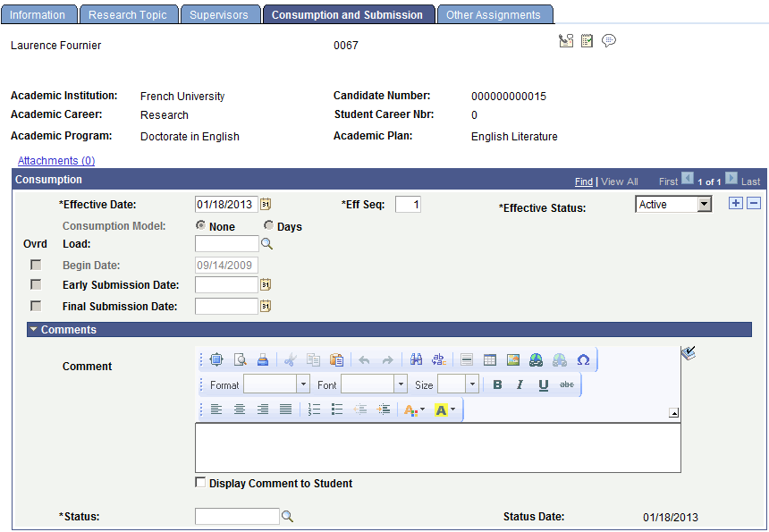
Task: Switch to the Supervisors tab
Action: point(220,14)
